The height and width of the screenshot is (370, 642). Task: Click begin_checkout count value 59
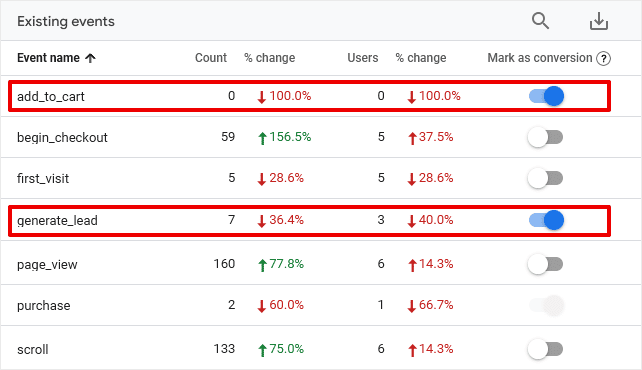(x=228, y=137)
